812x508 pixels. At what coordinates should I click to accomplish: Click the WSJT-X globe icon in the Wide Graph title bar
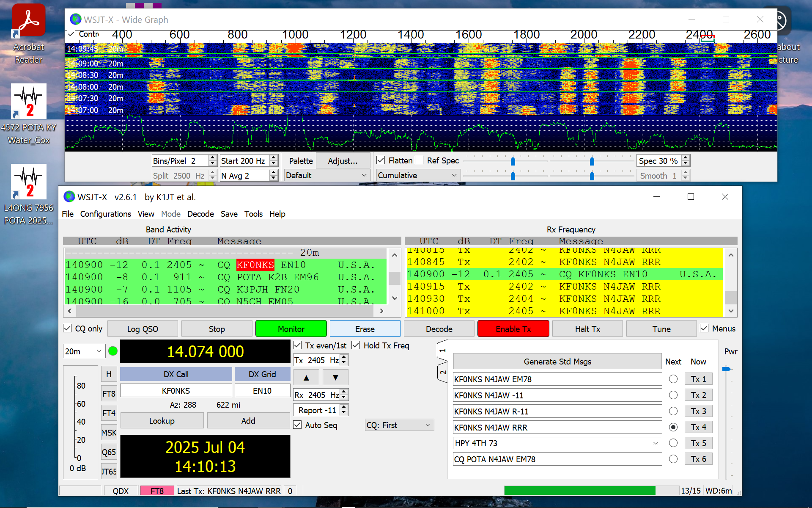pos(76,19)
